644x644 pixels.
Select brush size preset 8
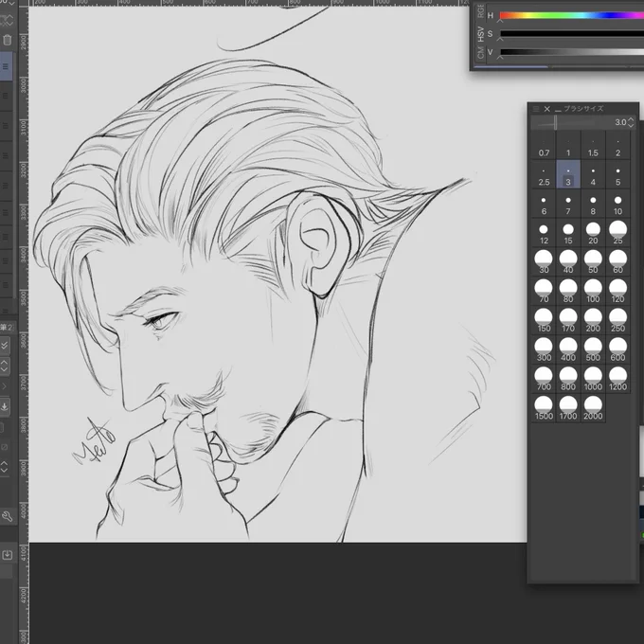[593, 205]
